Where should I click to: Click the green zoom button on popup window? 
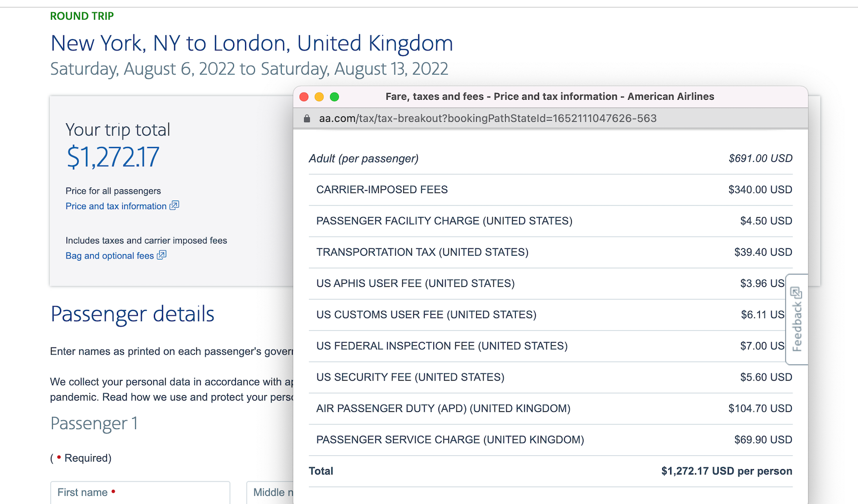335,97
